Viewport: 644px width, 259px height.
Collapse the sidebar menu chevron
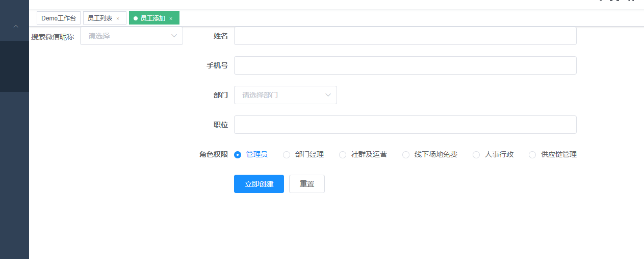15,26
